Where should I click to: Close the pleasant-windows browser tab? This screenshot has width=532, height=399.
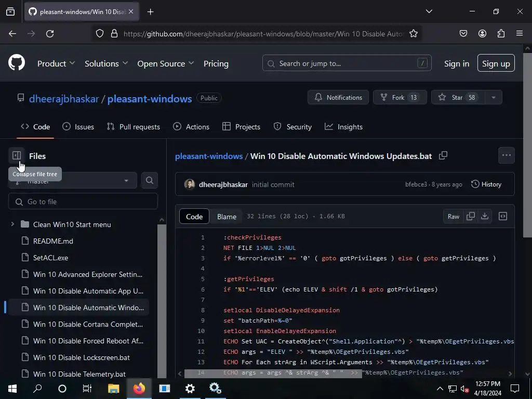pyautogui.click(x=131, y=11)
